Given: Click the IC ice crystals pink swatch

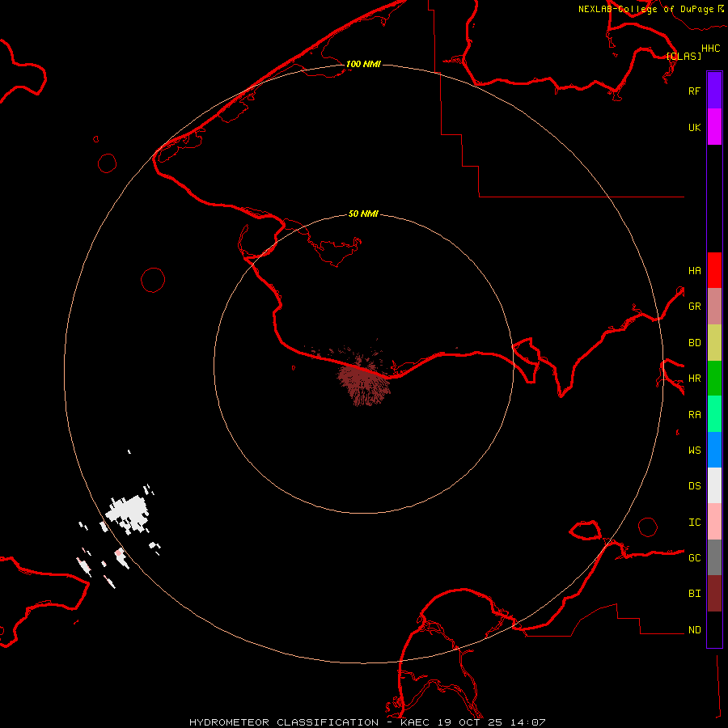Looking at the screenshot, I should (x=714, y=522).
